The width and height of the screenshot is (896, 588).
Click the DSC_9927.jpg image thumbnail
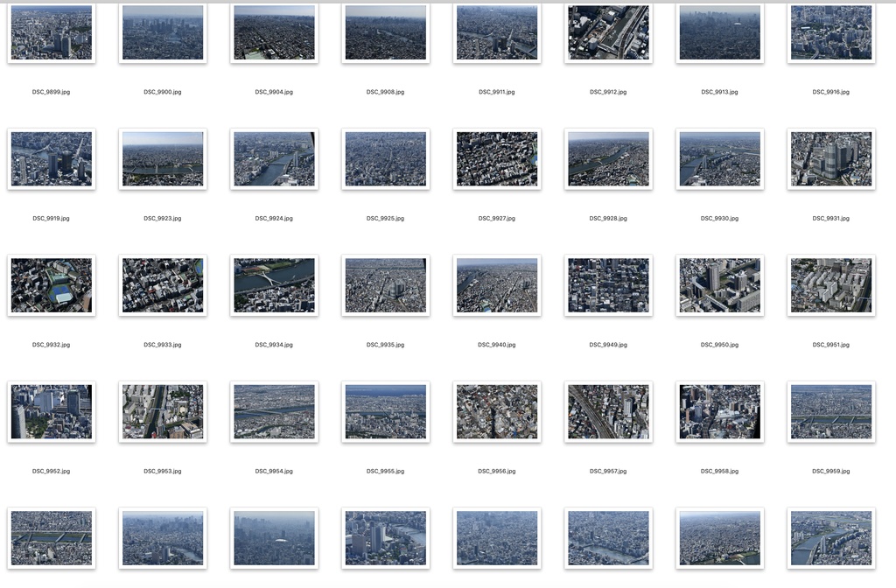pyautogui.click(x=497, y=159)
